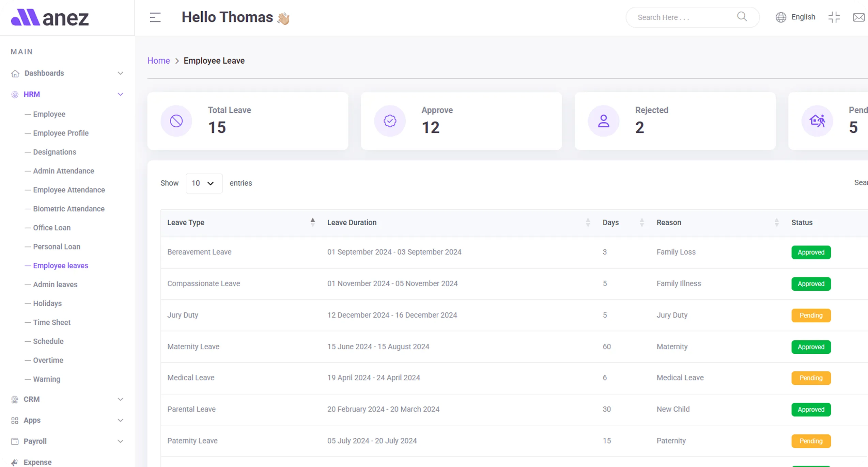Click "Employee Leave" breadcrumb text
Viewport: 868px width, 467px height.
[214, 61]
